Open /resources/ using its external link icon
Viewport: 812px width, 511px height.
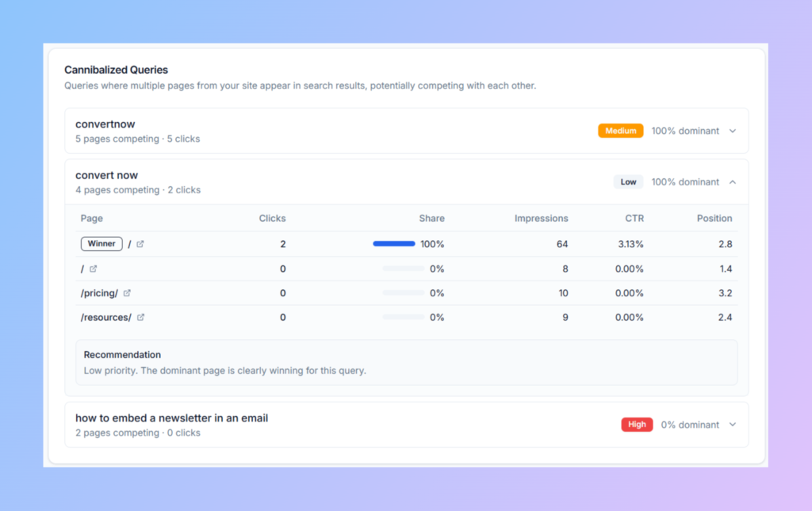[x=140, y=317]
